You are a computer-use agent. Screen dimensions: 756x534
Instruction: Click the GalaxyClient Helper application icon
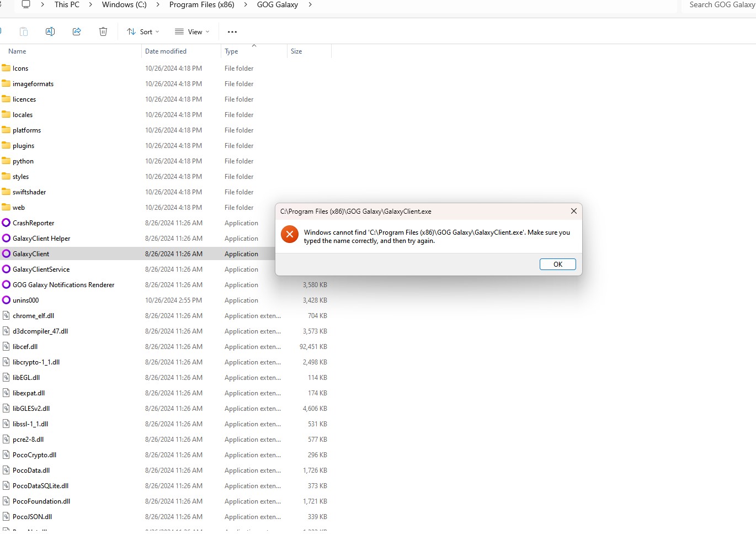(6, 238)
